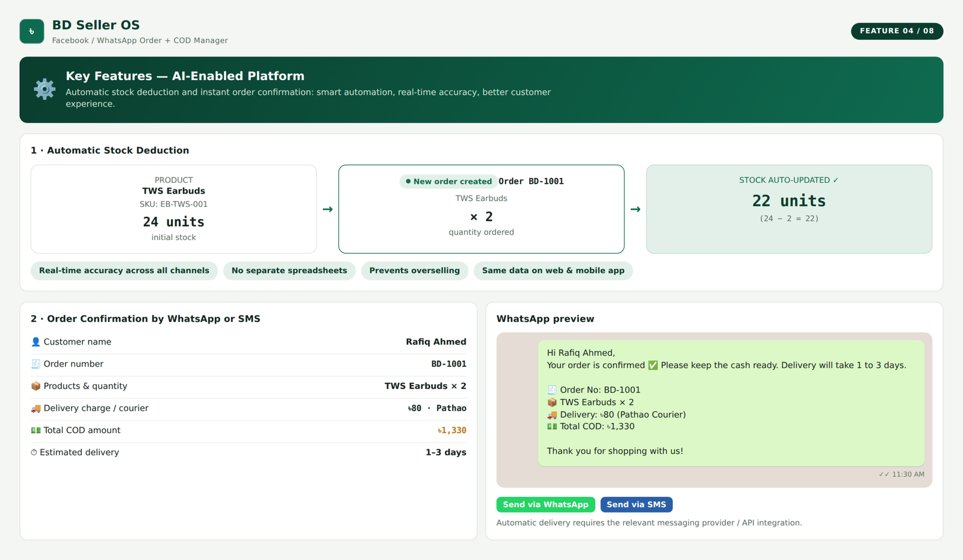Click the TWS Earbuds × 2 table value
The width and height of the screenshot is (963, 560).
pos(426,386)
